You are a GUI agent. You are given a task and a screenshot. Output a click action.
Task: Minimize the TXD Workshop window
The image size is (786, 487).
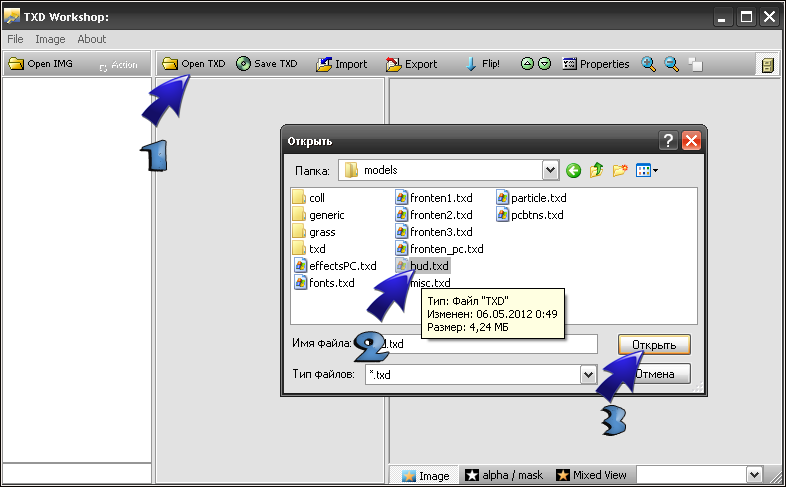tap(722, 17)
